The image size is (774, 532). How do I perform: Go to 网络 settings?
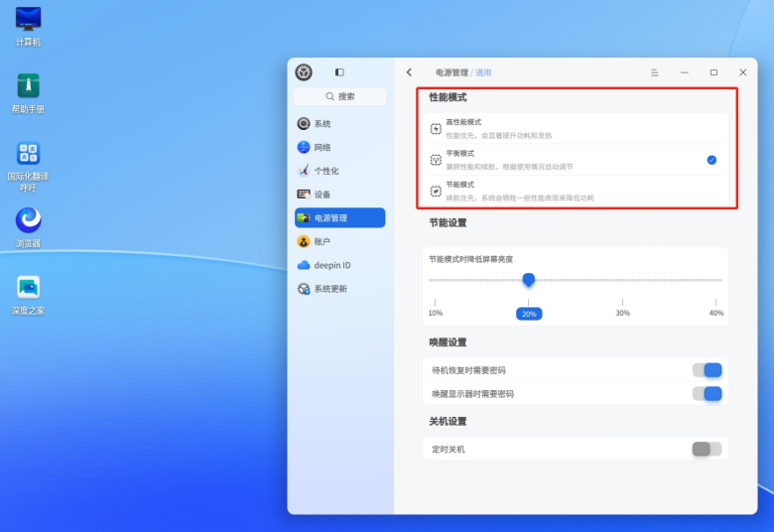pyautogui.click(x=340, y=147)
